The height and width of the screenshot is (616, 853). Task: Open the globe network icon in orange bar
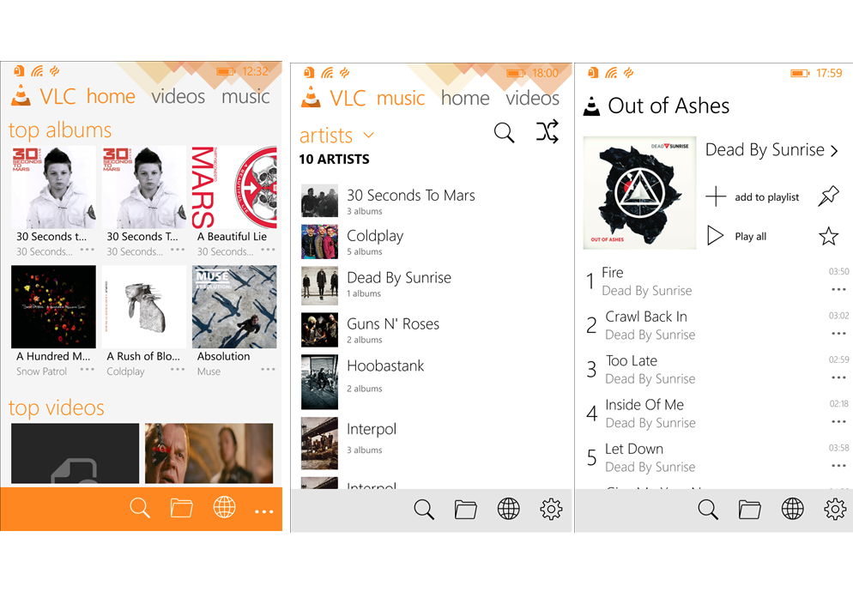(x=224, y=507)
